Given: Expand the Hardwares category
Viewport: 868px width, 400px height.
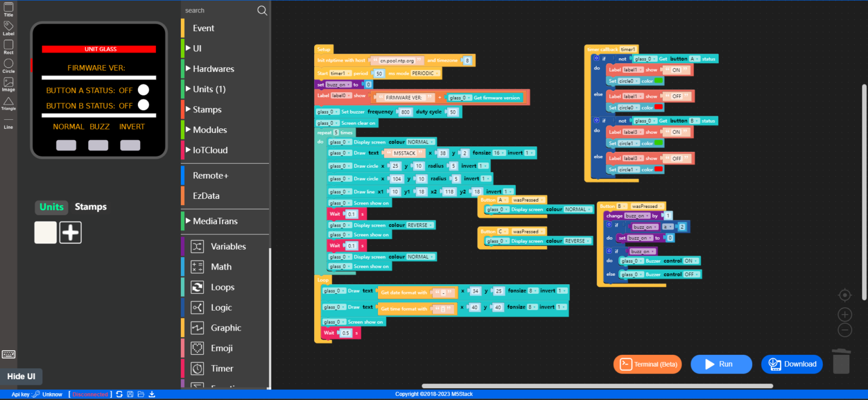Looking at the screenshot, I should tap(213, 69).
